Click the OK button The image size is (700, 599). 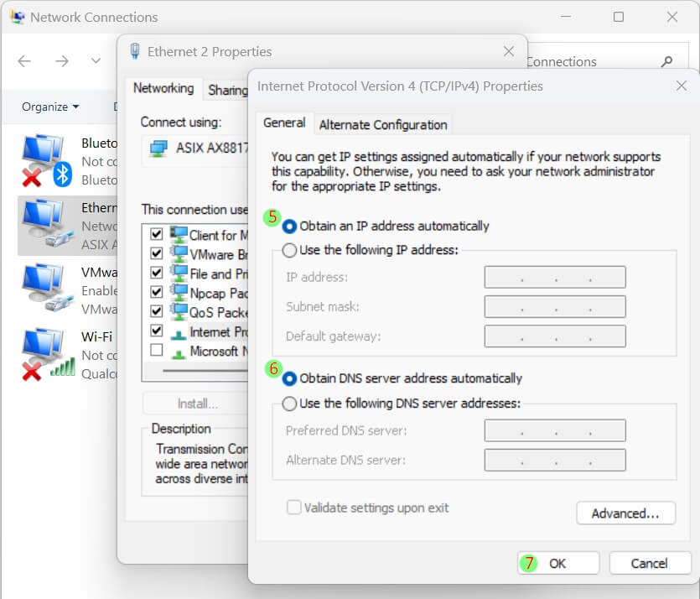coord(557,563)
